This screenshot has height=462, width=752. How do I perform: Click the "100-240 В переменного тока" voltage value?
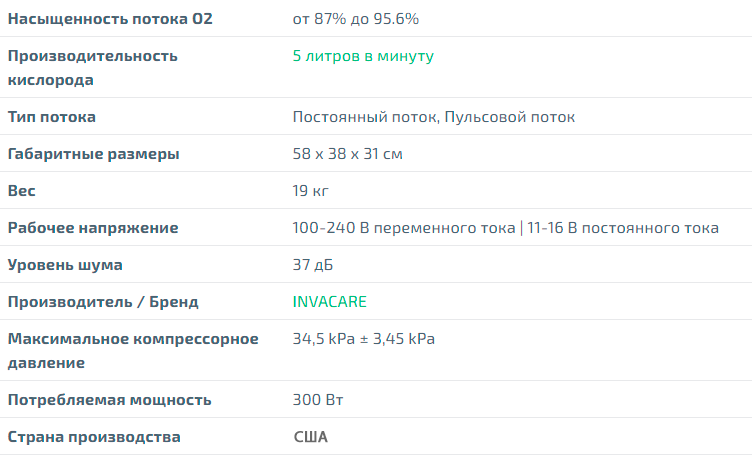[403, 228]
